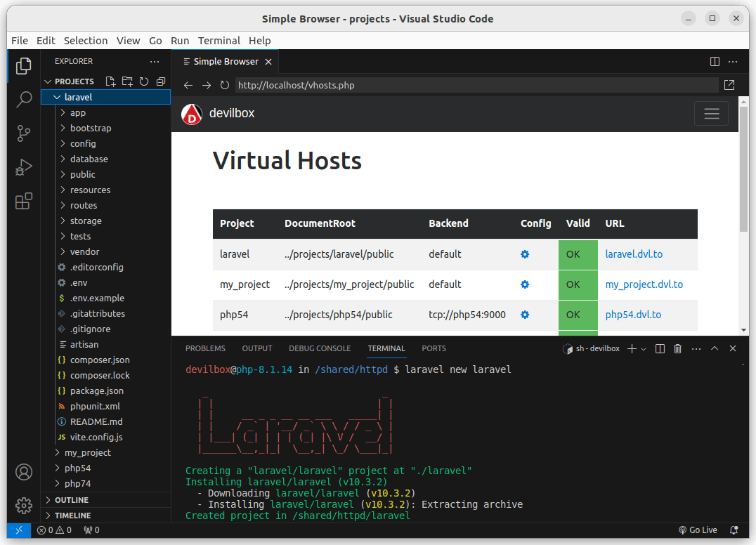Toggle maximize terminal panel size
The height and width of the screenshot is (545, 756).
coord(715,348)
